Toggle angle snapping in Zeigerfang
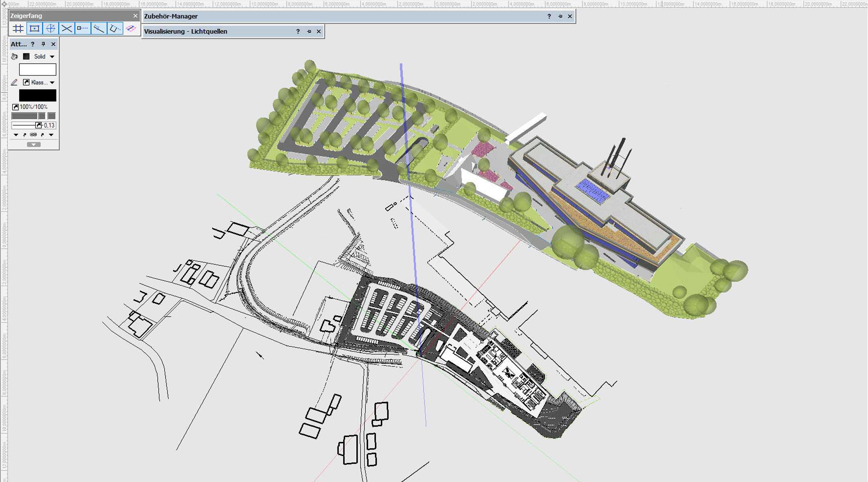 click(x=51, y=29)
